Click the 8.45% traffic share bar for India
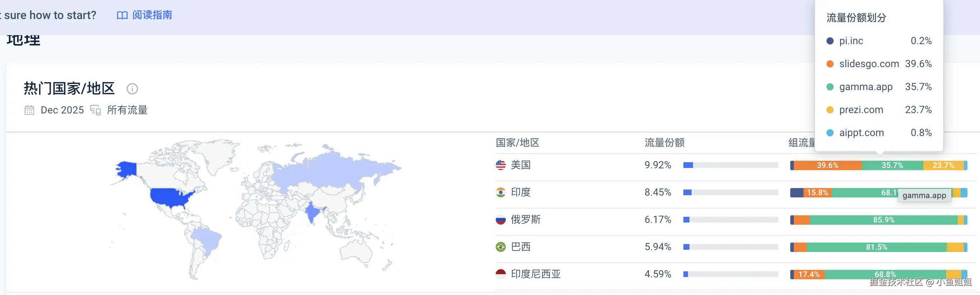 pyautogui.click(x=730, y=192)
